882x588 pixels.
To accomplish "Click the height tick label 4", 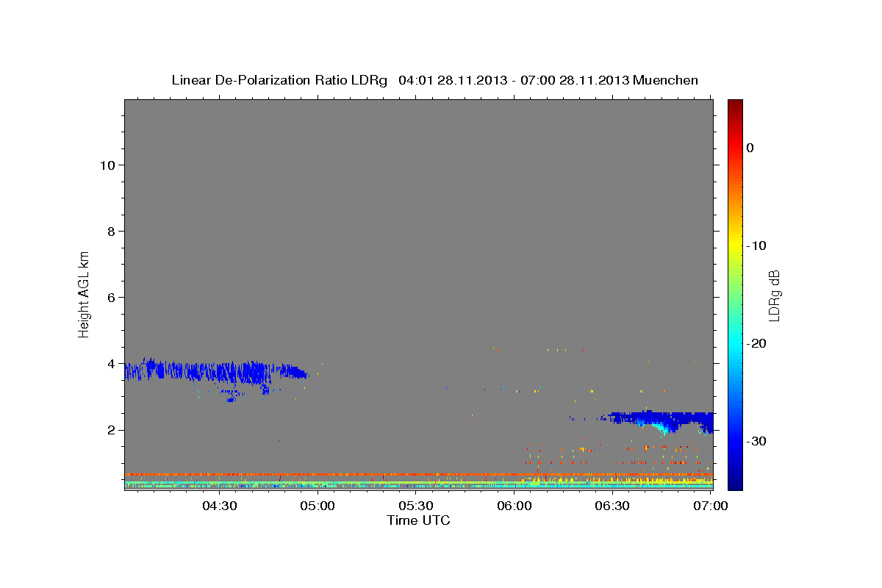I will click(x=110, y=364).
